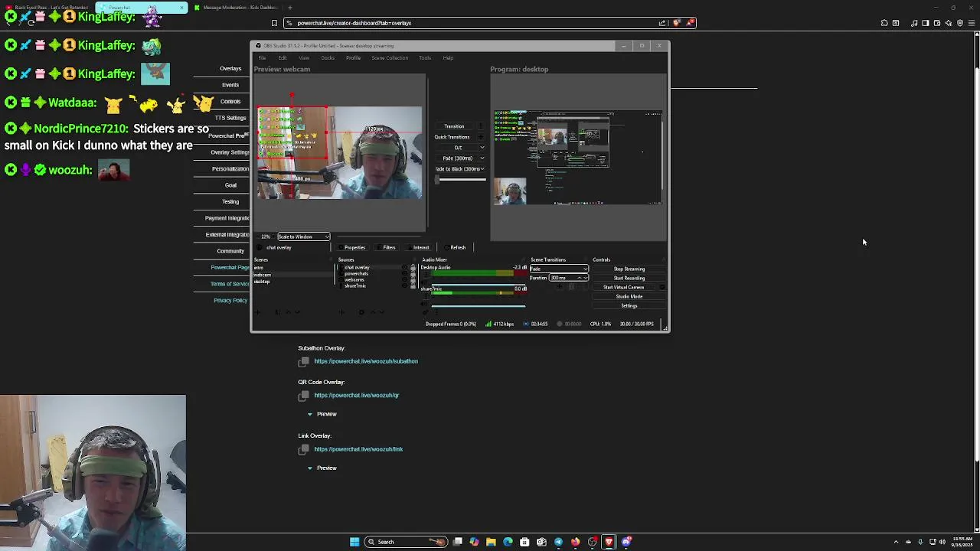980x551 pixels.
Task: Open OBS Tools menu
Action: pyautogui.click(x=425, y=58)
